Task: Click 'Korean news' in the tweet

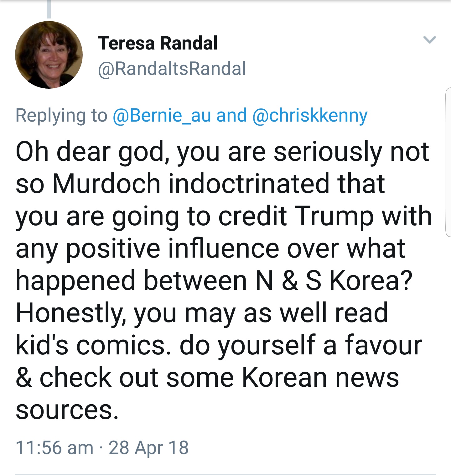Action: click(320, 377)
